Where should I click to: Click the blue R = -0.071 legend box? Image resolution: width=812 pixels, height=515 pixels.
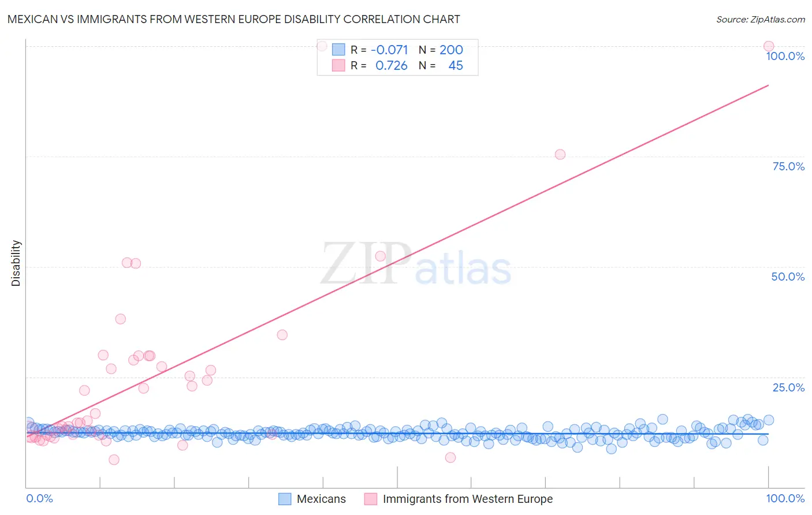tap(338, 50)
